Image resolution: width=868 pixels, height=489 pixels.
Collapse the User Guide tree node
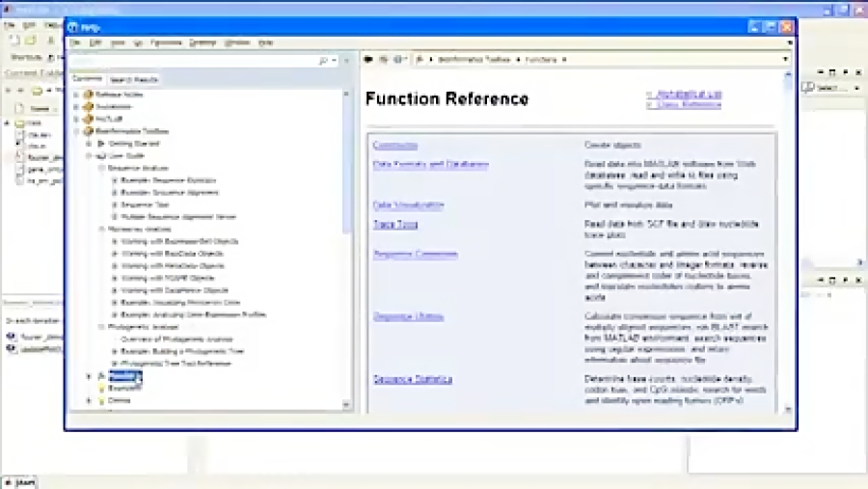coord(89,155)
